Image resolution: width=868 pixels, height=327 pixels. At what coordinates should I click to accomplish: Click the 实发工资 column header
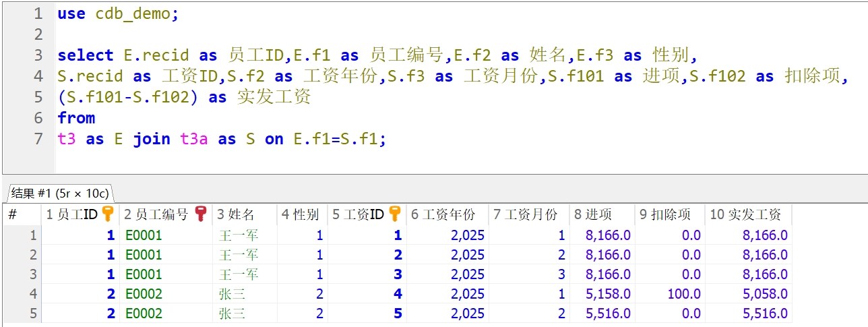(x=745, y=215)
